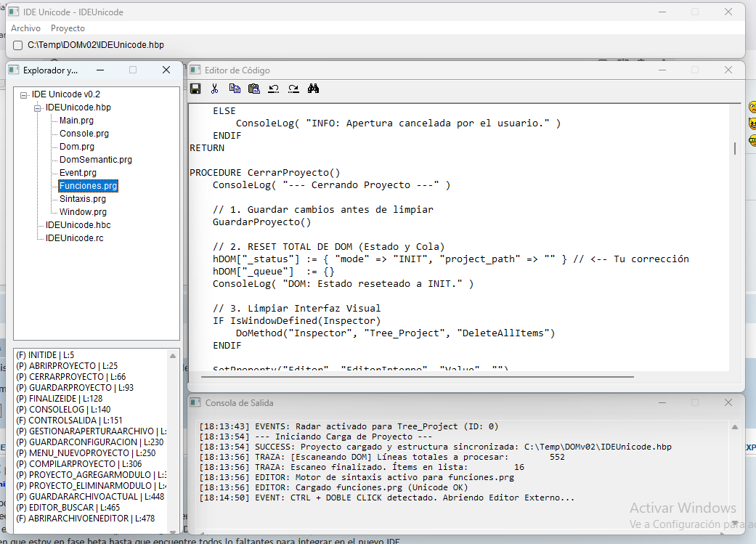Image resolution: width=756 pixels, height=544 pixels.
Task: Select (P) COMPILARPROYECTO | L:306 entry
Action: [x=79, y=464]
